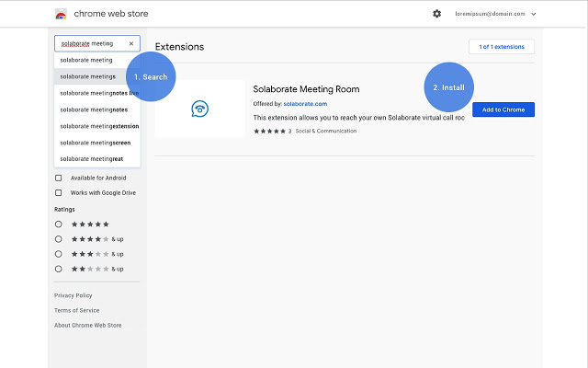
Task: Check the Available for Android box
Action: [x=59, y=178]
